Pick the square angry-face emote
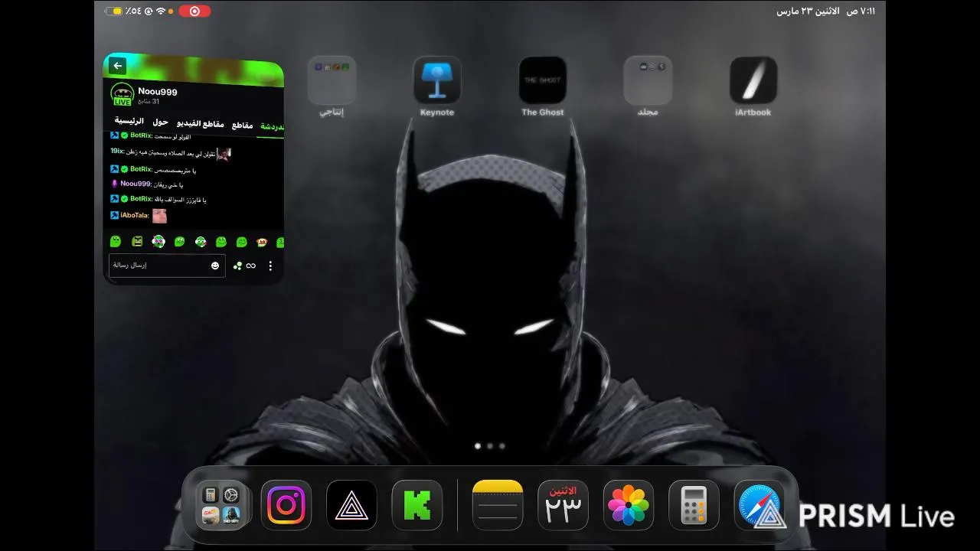 click(x=137, y=241)
